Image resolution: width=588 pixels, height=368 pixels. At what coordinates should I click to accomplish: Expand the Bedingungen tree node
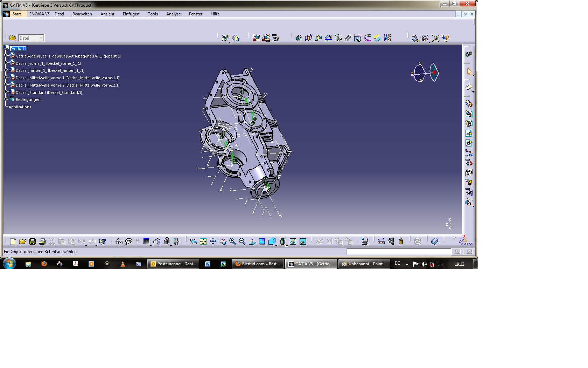coord(6,99)
